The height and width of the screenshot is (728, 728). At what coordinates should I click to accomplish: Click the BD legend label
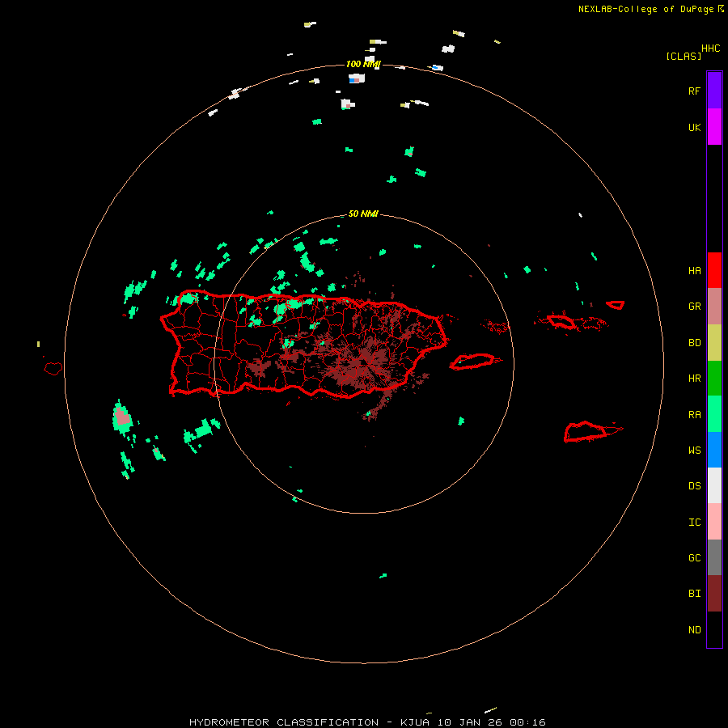coord(694,343)
